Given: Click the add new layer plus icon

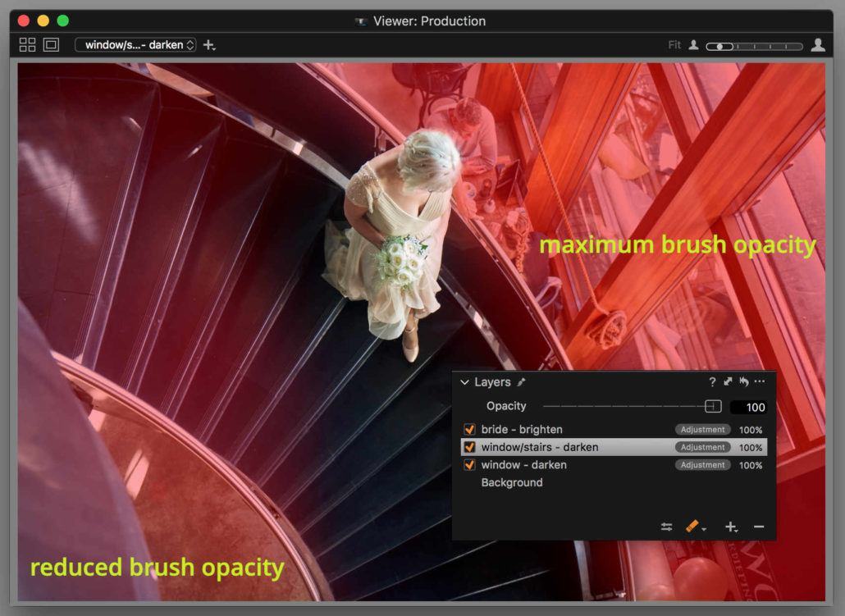Looking at the screenshot, I should [x=730, y=526].
